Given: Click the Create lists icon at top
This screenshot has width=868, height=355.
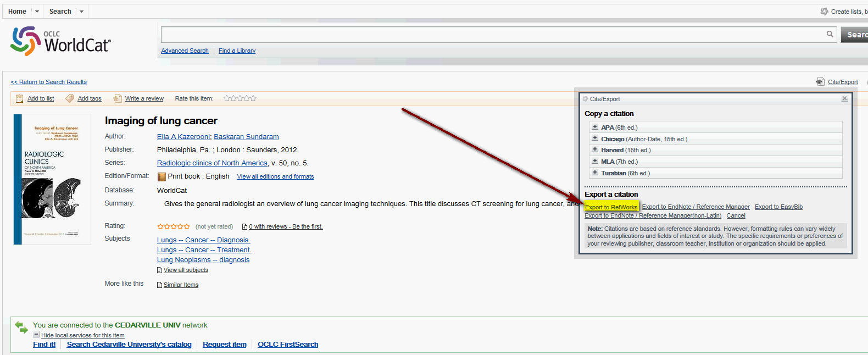Looking at the screenshot, I should (824, 11).
